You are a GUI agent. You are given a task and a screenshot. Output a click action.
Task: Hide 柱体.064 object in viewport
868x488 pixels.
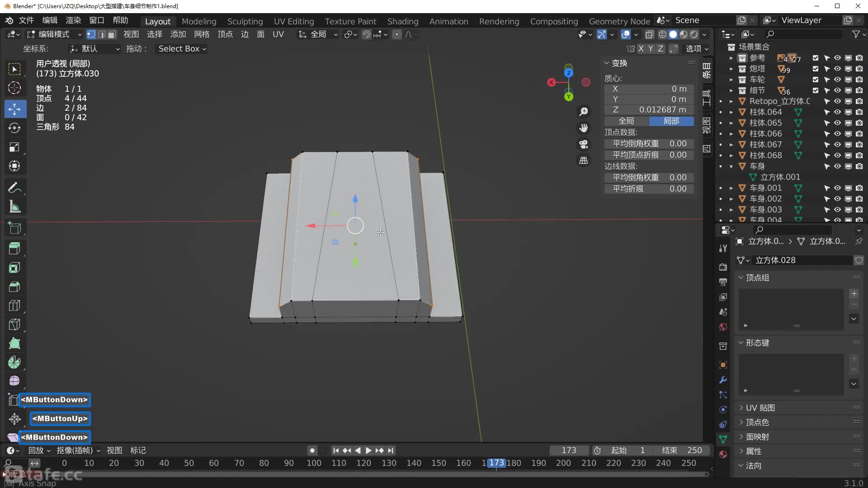(837, 112)
